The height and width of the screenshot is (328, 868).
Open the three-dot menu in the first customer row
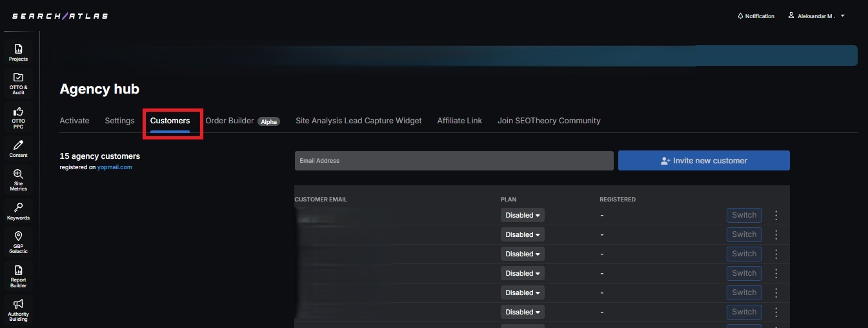[776, 216]
